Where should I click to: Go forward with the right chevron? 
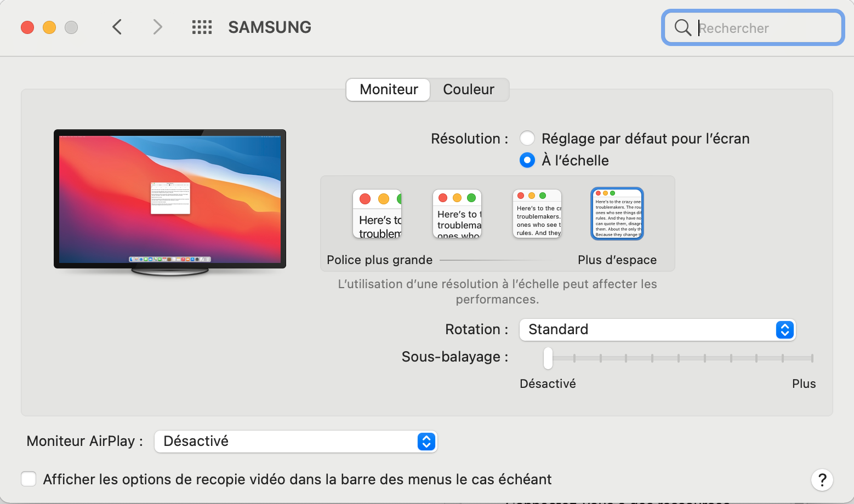pos(157,27)
